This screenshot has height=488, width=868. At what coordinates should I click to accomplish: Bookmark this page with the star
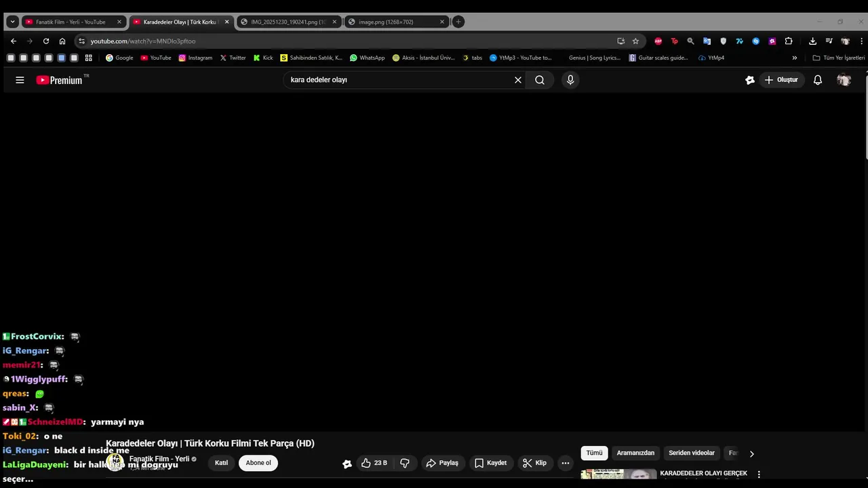click(x=635, y=41)
